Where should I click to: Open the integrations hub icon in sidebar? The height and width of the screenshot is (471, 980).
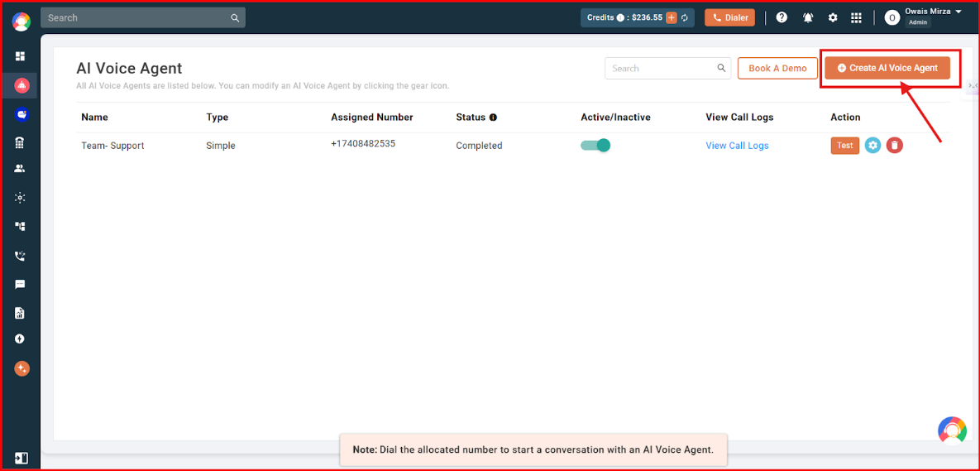click(20, 198)
